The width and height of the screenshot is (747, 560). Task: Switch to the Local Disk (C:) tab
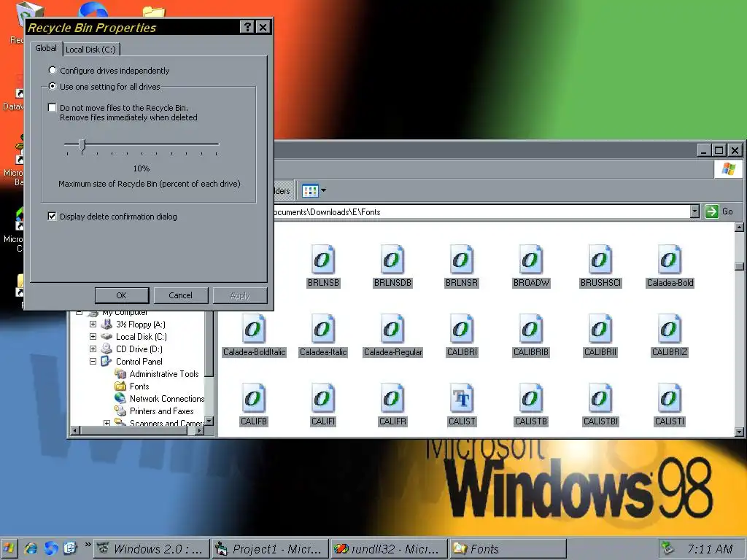pyautogui.click(x=90, y=50)
